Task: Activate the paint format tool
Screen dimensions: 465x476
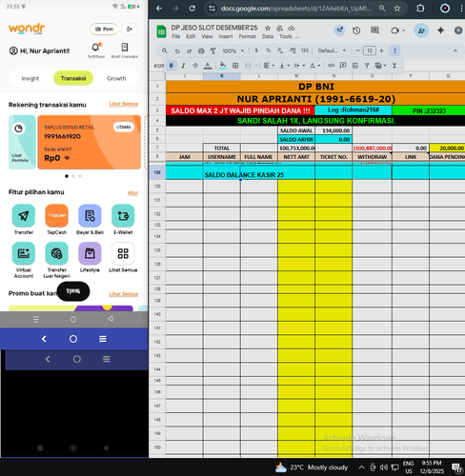Action: tap(212, 50)
